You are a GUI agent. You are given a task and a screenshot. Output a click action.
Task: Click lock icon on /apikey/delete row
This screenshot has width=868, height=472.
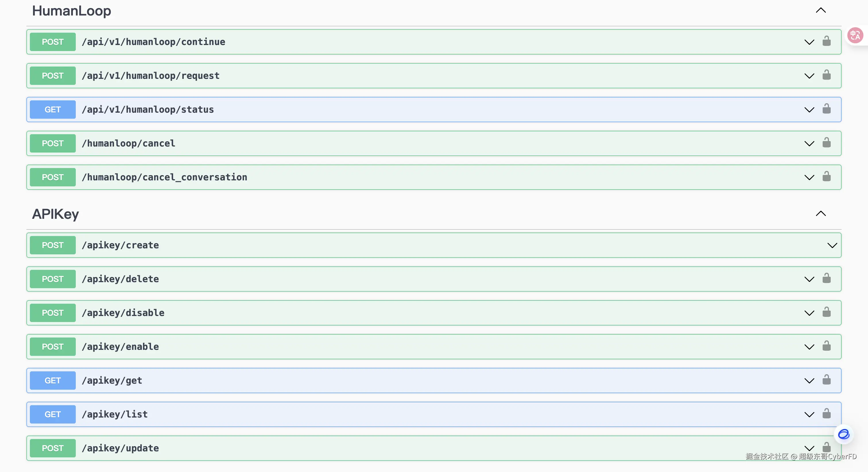(x=826, y=278)
